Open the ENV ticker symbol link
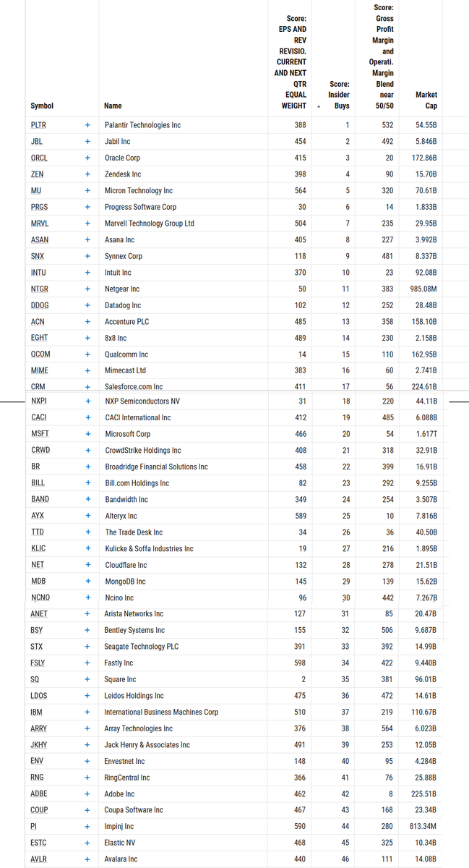Image resolution: width=469 pixels, height=868 pixels. click(38, 761)
